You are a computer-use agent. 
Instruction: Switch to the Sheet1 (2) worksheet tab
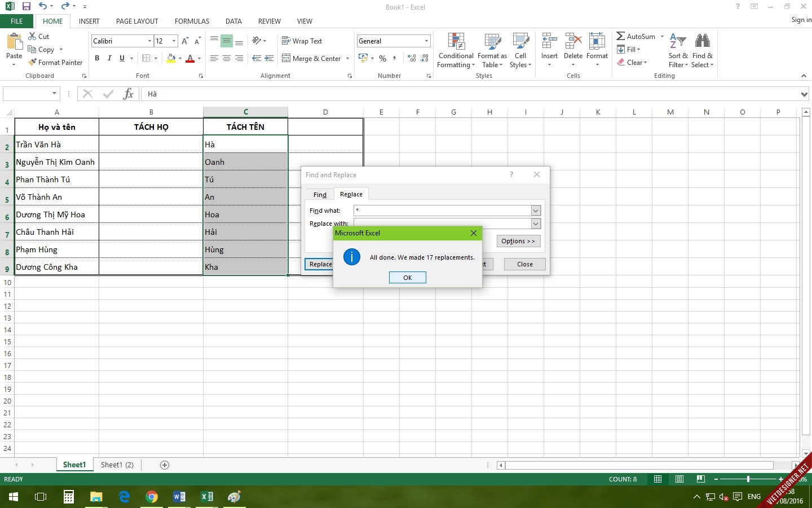pyautogui.click(x=117, y=465)
